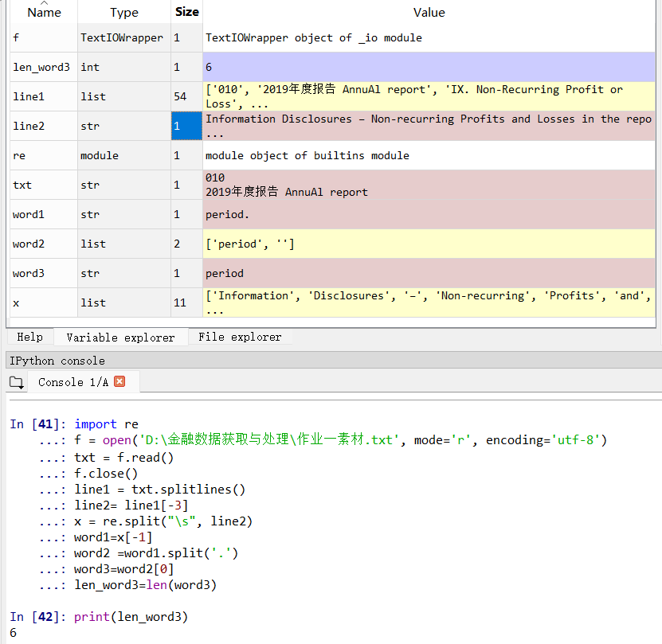Click the line2 value 'Information Disclosures' cell

pos(429,126)
